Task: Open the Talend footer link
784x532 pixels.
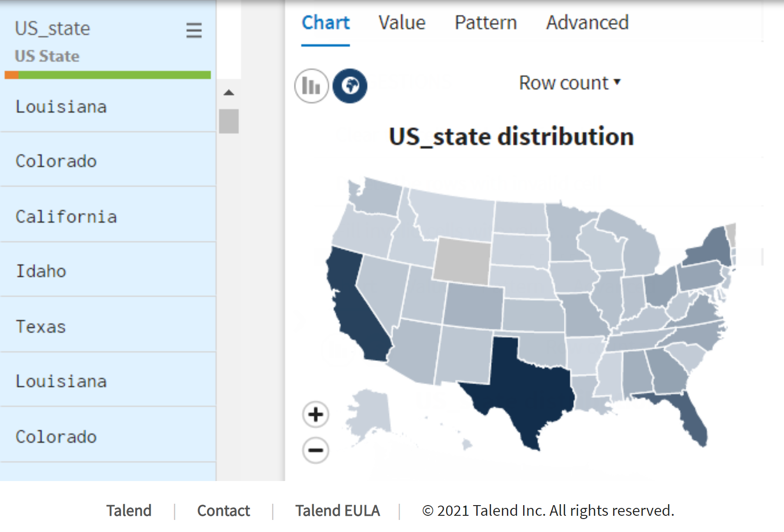Action: pos(129,510)
